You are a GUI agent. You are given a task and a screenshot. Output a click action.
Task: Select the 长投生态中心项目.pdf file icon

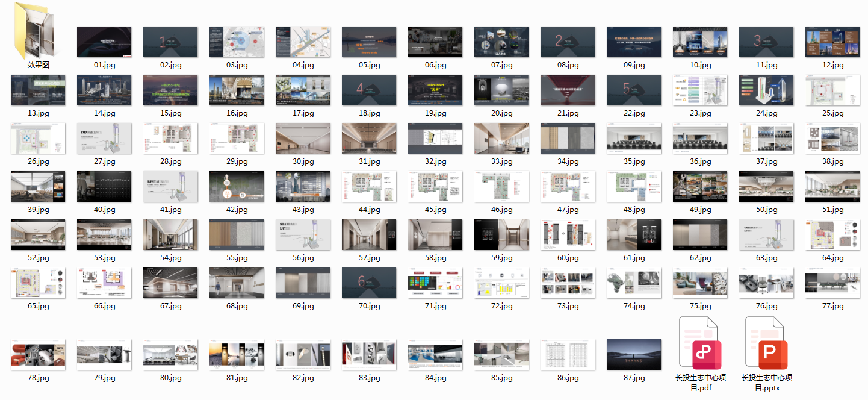(x=701, y=343)
